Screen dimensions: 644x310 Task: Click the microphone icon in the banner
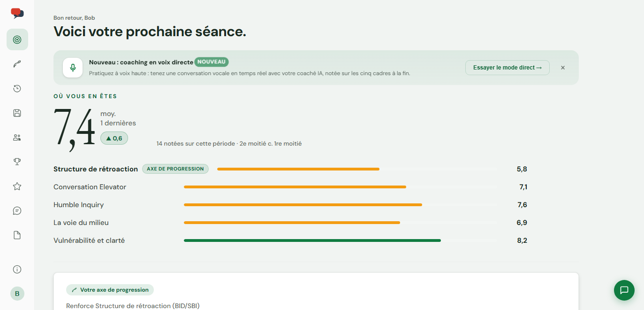[x=73, y=68]
